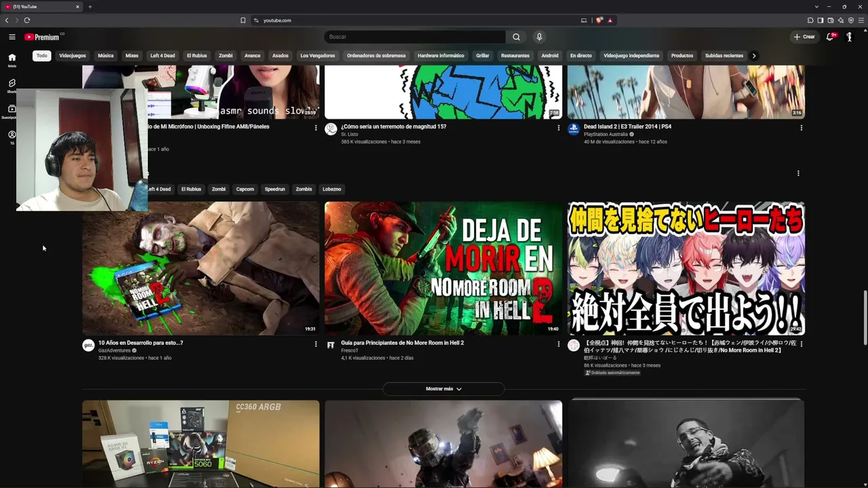Select the Ordenadores de sobremesa chip
868x488 pixels.
click(376, 56)
